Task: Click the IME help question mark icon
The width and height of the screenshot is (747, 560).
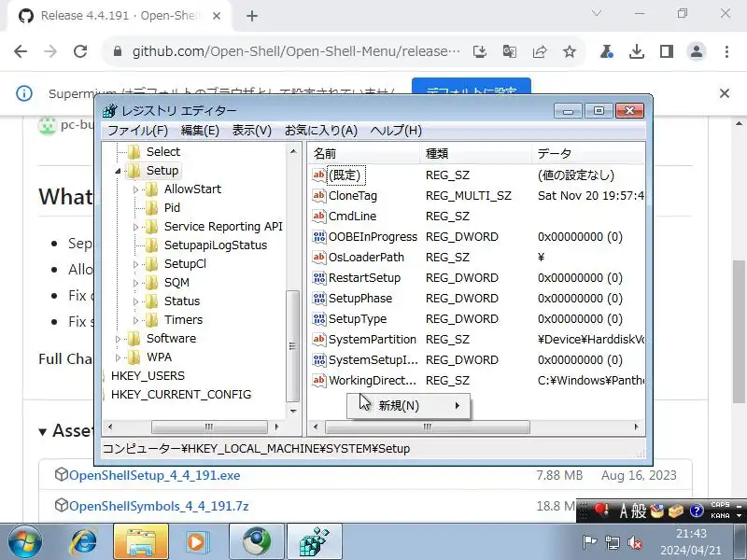Action: point(697,511)
